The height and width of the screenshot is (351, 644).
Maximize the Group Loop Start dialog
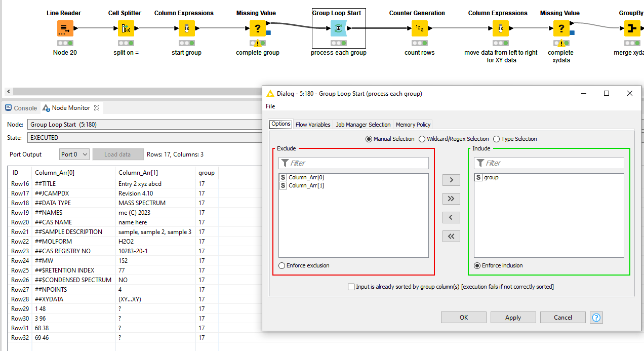click(x=607, y=93)
